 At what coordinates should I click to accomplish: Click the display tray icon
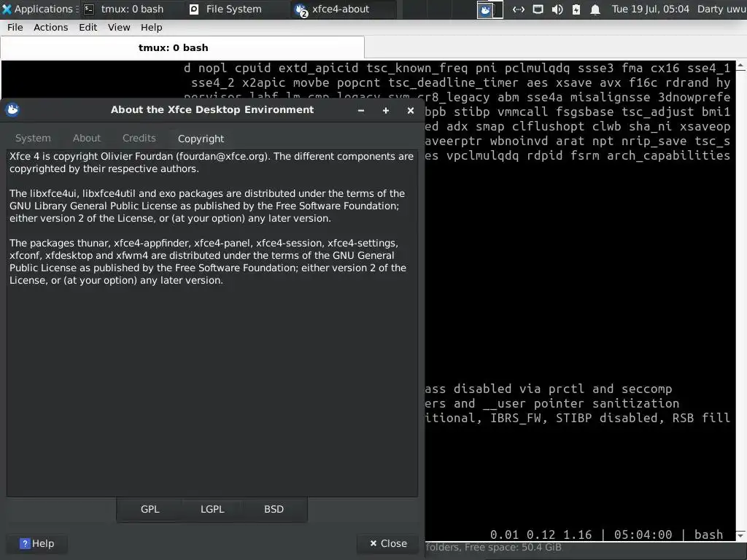[538, 9]
